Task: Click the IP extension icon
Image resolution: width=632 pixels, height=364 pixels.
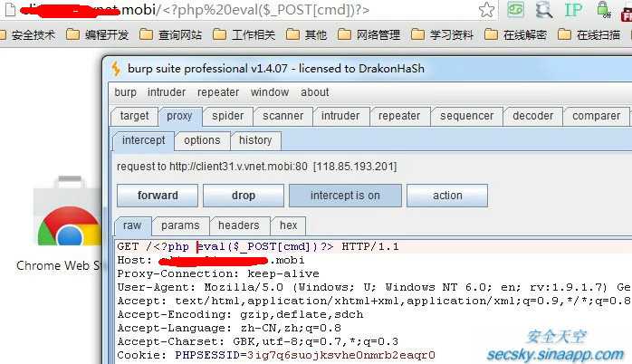Action: (x=573, y=10)
